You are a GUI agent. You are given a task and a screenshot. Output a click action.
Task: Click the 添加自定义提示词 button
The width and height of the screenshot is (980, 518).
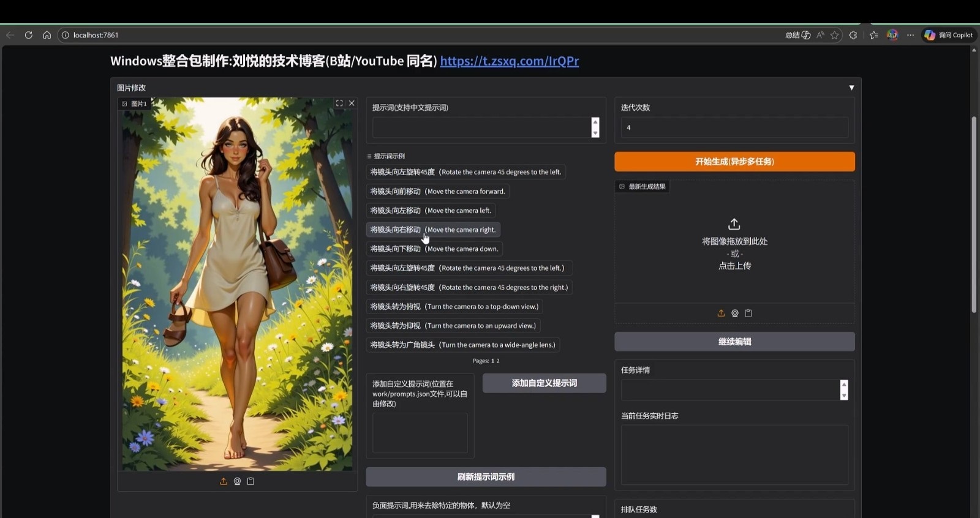click(544, 383)
